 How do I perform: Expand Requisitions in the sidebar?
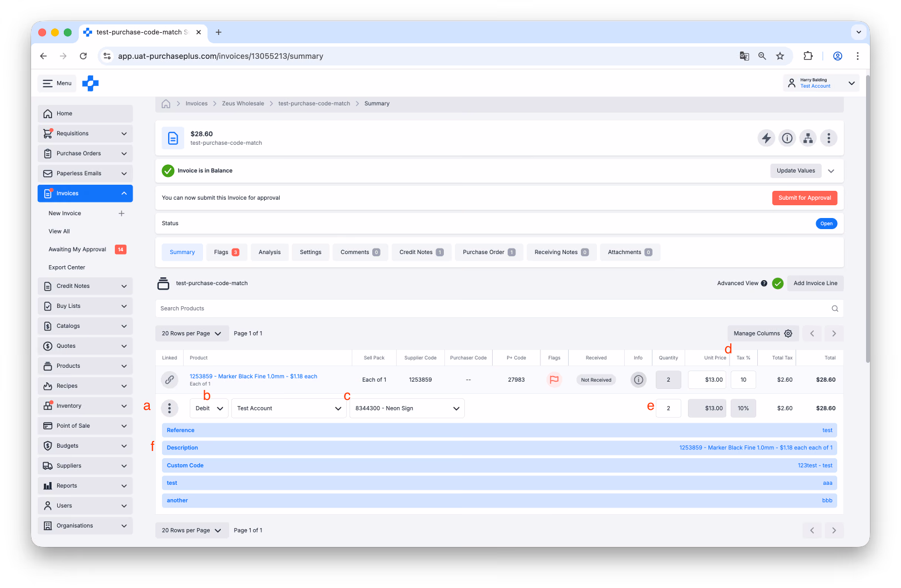pos(85,134)
